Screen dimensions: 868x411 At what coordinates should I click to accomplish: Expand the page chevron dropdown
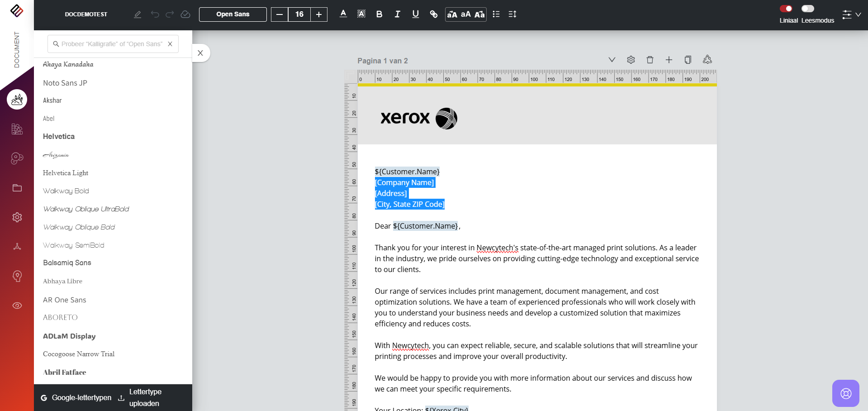(x=612, y=60)
